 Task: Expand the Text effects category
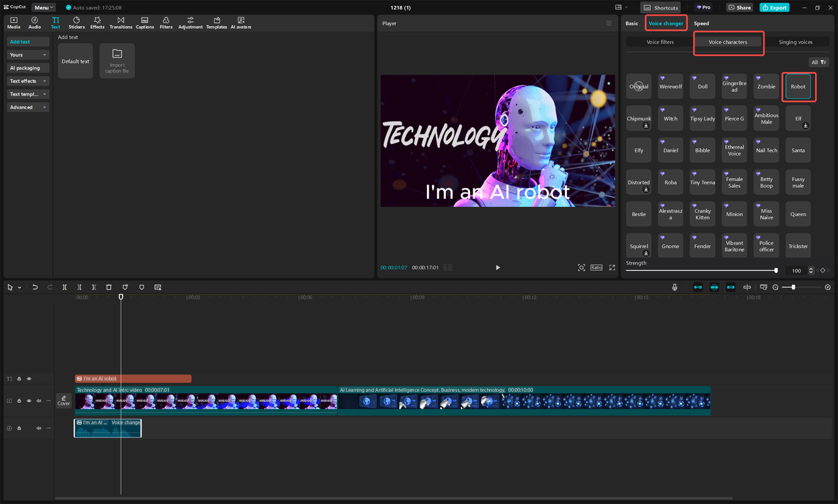click(x=28, y=81)
